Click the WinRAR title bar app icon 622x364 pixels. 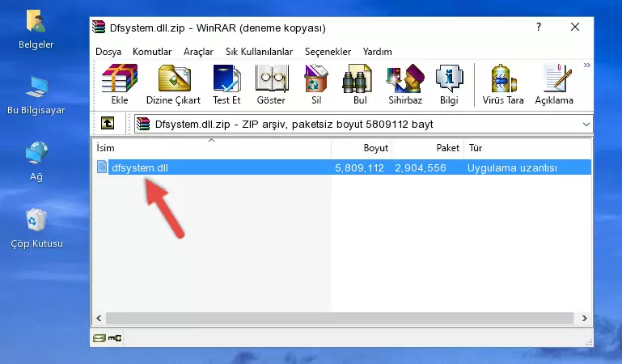(99, 27)
